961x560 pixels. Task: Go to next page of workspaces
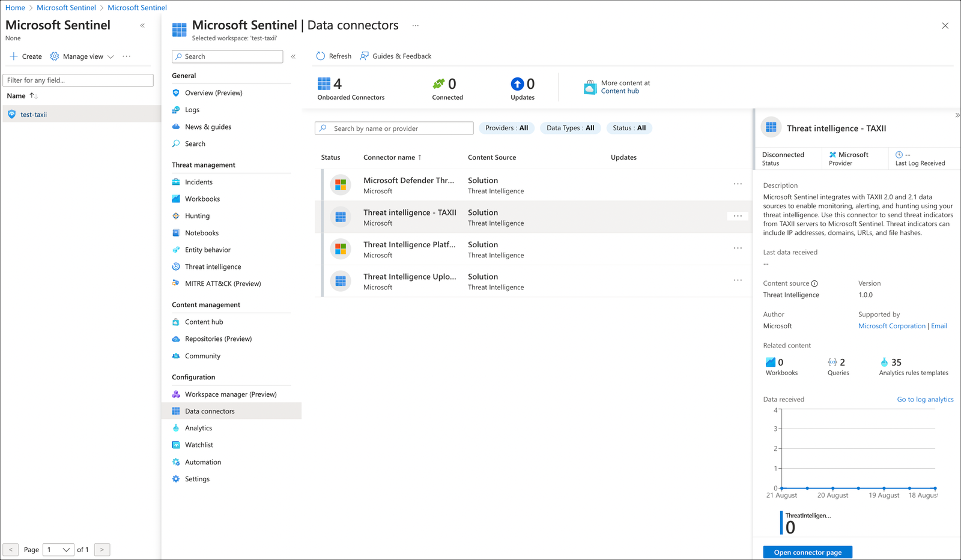point(102,550)
